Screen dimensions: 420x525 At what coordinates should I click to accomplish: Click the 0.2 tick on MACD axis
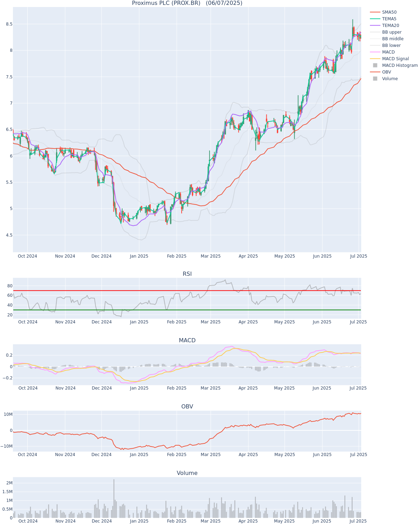[9, 355]
